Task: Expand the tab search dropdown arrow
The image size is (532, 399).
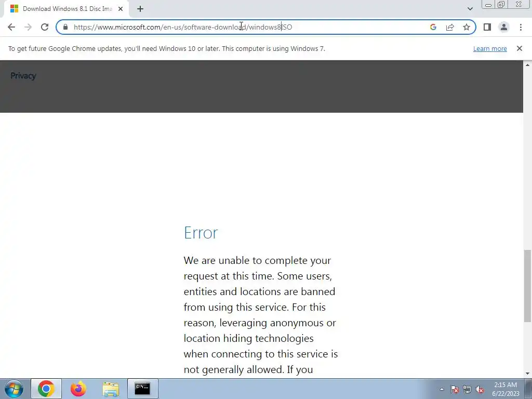Action: [470, 9]
